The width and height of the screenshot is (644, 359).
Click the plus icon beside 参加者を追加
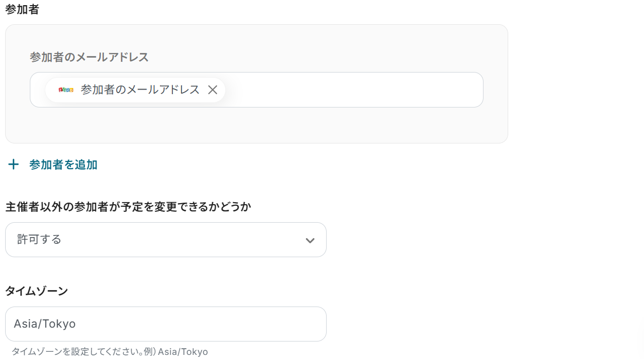(13, 165)
